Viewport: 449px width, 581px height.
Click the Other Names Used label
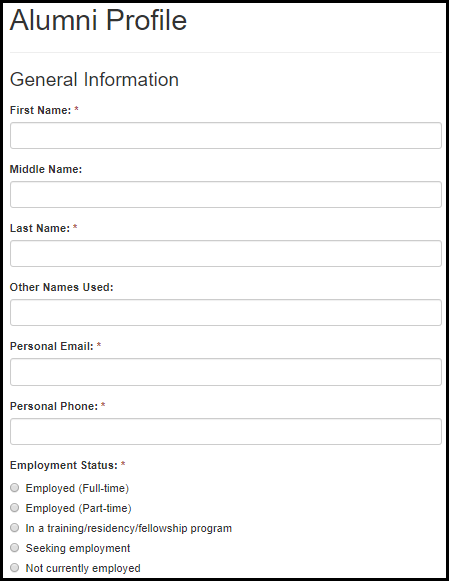coord(61,287)
